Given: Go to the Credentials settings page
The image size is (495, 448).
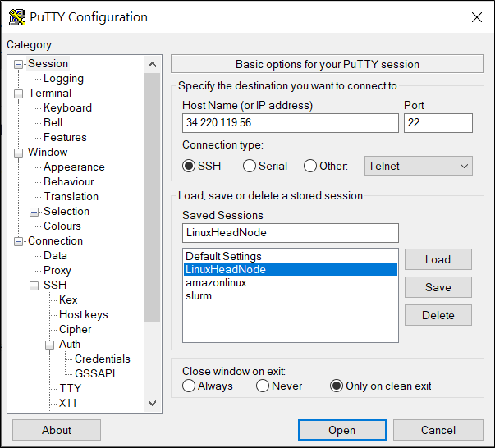Looking at the screenshot, I should tap(102, 359).
